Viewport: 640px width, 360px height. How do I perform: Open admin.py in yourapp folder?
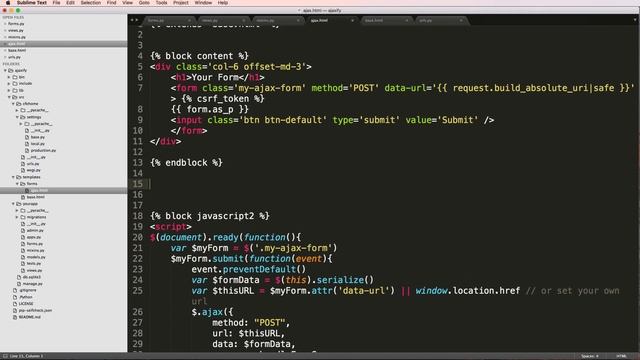(x=35, y=231)
